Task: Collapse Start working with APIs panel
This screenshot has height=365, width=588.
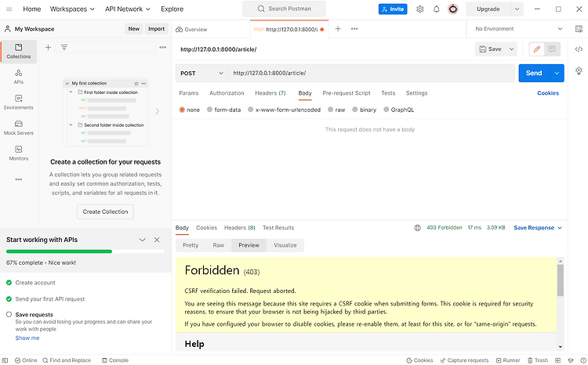Action: point(142,240)
